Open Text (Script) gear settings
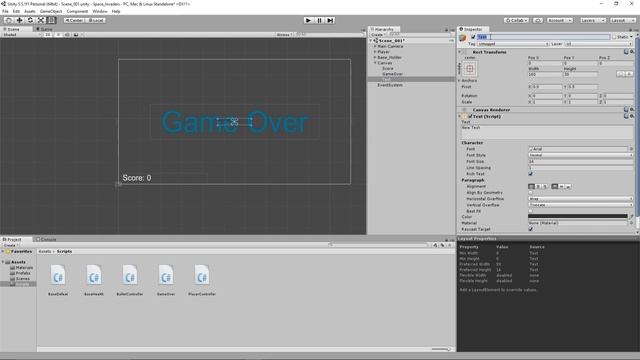Viewport: 640px width, 360px height. tap(632, 116)
